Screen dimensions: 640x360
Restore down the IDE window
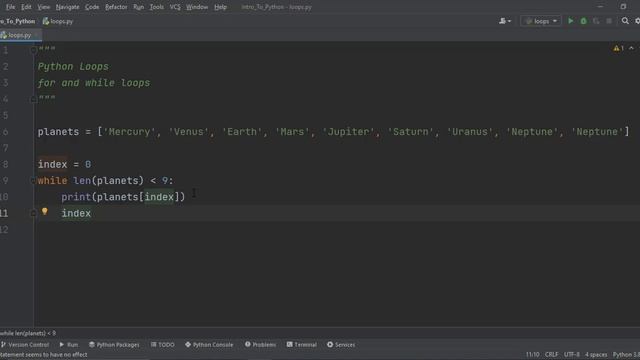click(x=623, y=7)
